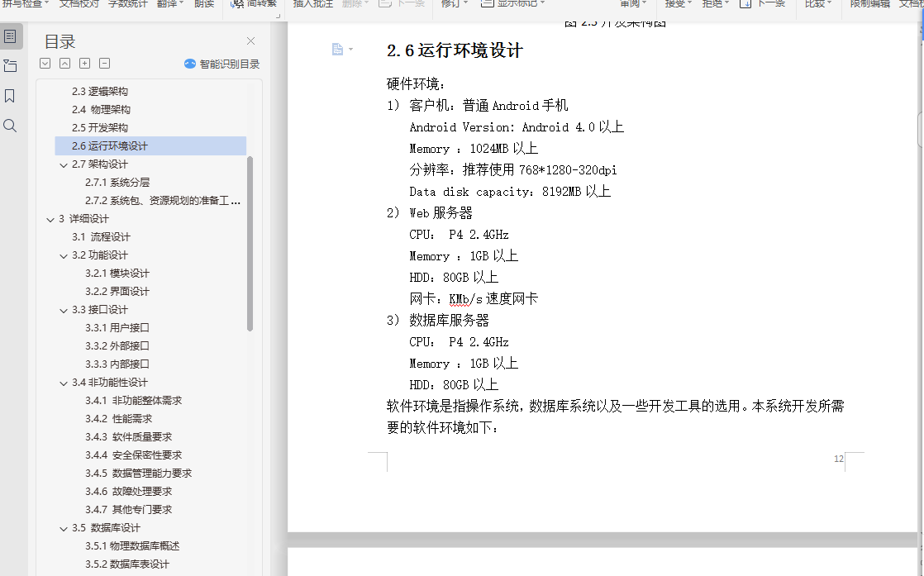Open the 显示标记 dropdown in ribbon
Viewport: 924px width, 576px height.
pyautogui.click(x=513, y=3)
